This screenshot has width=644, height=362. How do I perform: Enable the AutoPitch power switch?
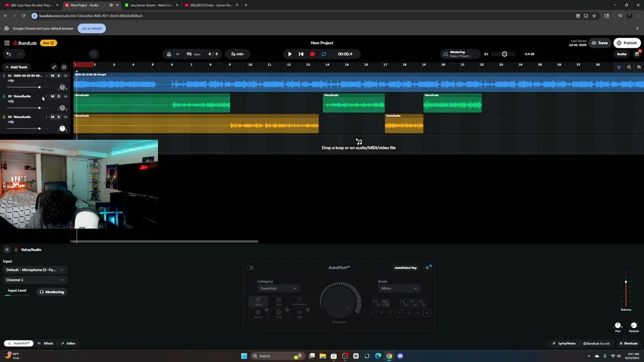pyautogui.click(x=250, y=267)
